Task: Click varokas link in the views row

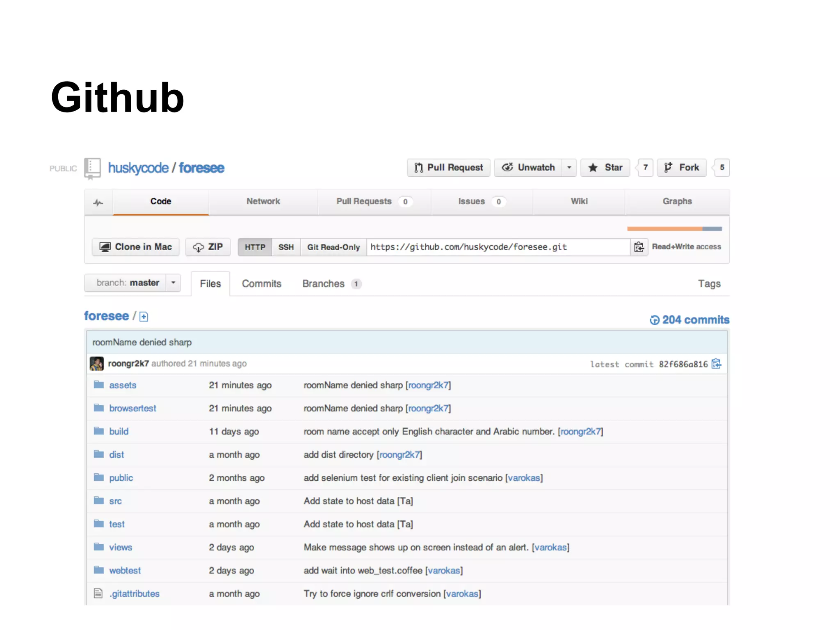Action: pyautogui.click(x=550, y=548)
